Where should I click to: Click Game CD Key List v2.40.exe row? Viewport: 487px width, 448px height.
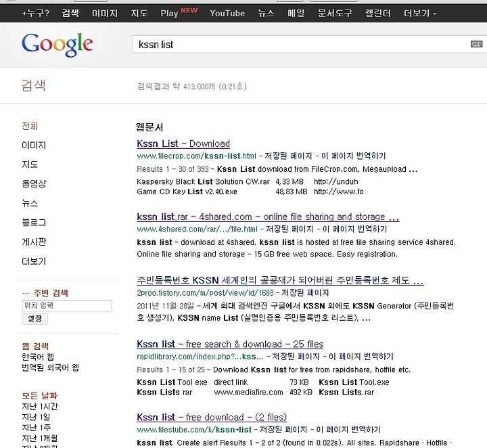click(x=250, y=192)
